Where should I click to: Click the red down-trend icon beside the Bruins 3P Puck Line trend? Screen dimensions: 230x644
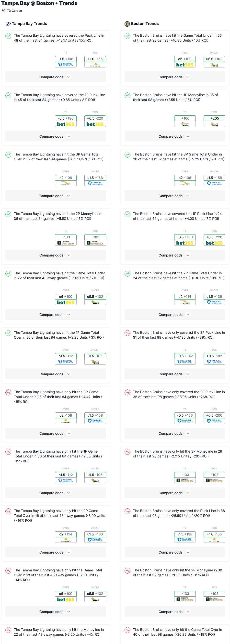[127, 333]
